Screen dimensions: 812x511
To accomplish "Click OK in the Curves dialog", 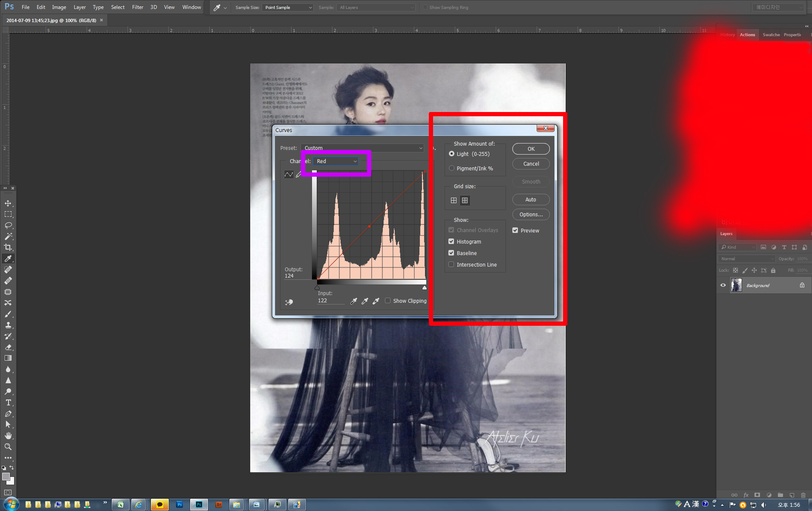I will (531, 149).
